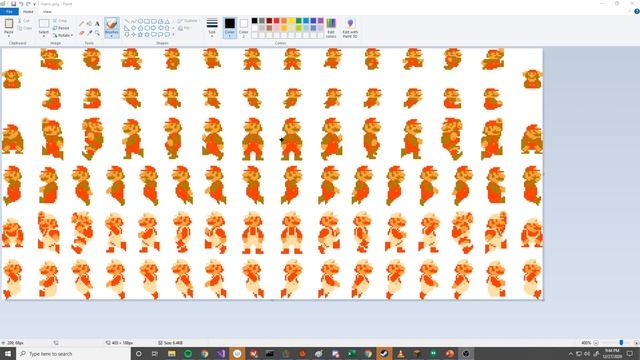Open the notification center icon

click(630, 353)
